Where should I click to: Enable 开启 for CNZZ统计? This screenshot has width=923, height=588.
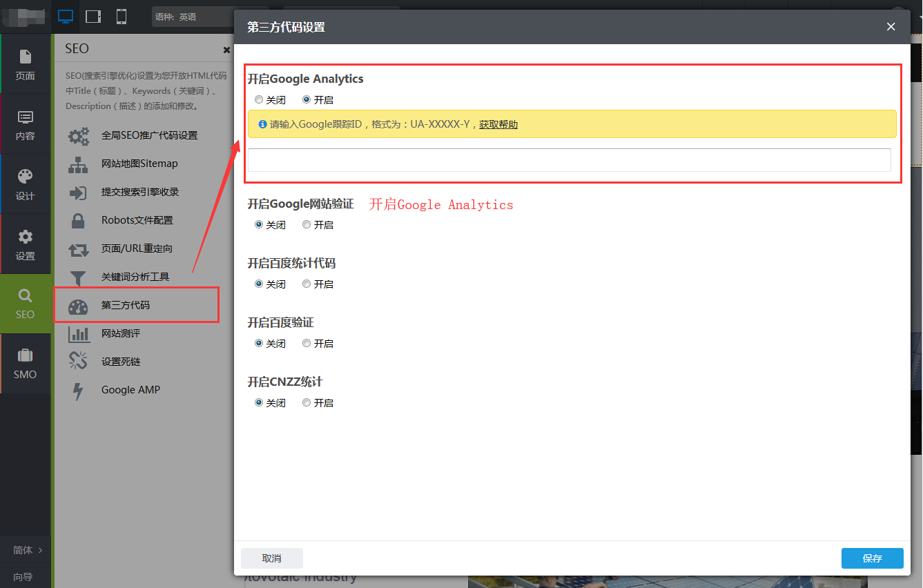coord(307,403)
